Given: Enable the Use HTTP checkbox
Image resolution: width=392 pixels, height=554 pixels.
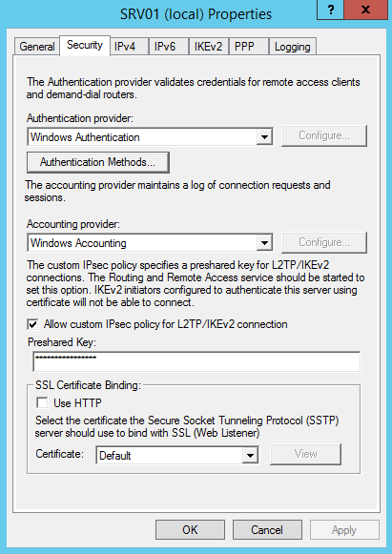Looking at the screenshot, I should (42, 402).
